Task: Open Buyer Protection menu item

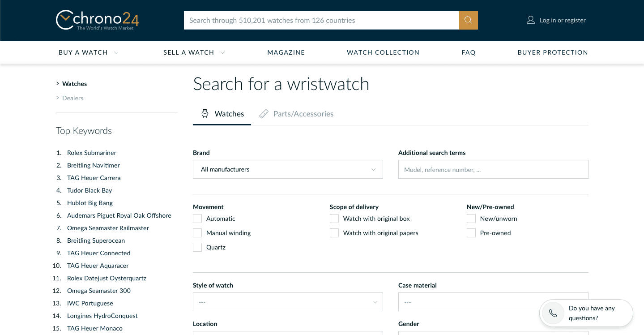Action: click(553, 52)
